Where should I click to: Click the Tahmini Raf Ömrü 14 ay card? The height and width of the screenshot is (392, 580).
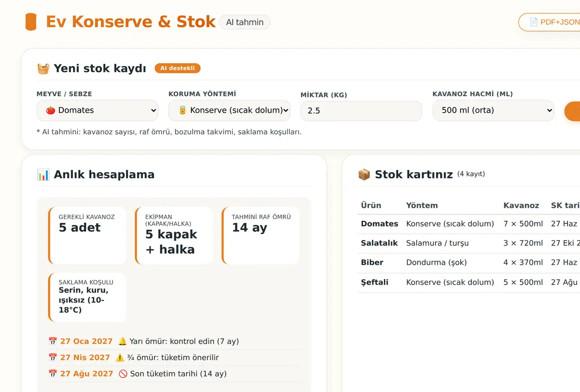coord(261,235)
